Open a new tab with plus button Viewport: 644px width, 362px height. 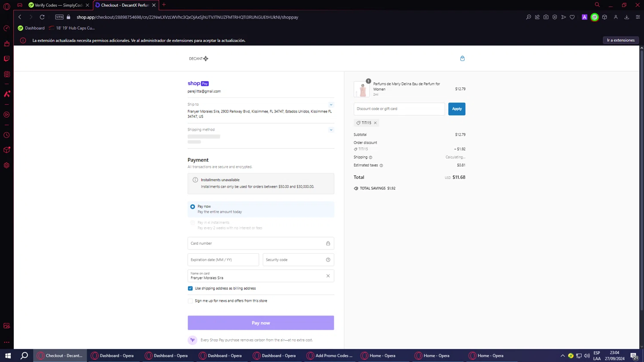pos(164,5)
